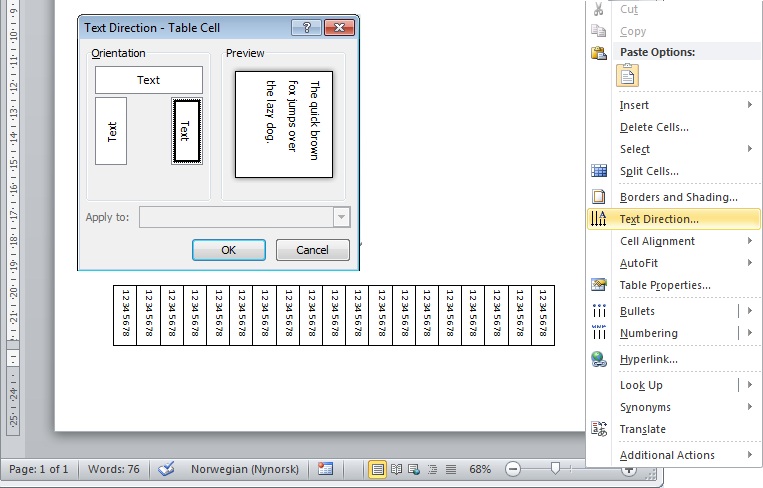The image size is (763, 488).
Task: Expand the Synonyms submenu arrow
Action: pos(749,406)
